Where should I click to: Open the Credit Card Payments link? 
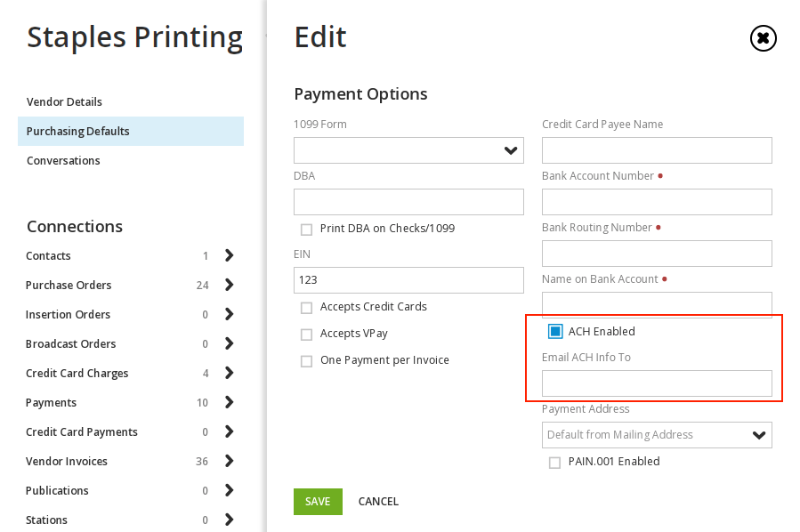(82, 432)
